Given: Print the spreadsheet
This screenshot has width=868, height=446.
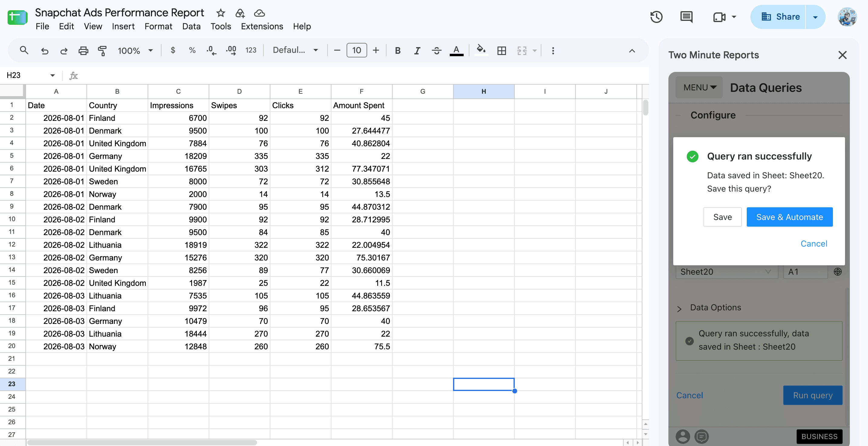Looking at the screenshot, I should (83, 50).
